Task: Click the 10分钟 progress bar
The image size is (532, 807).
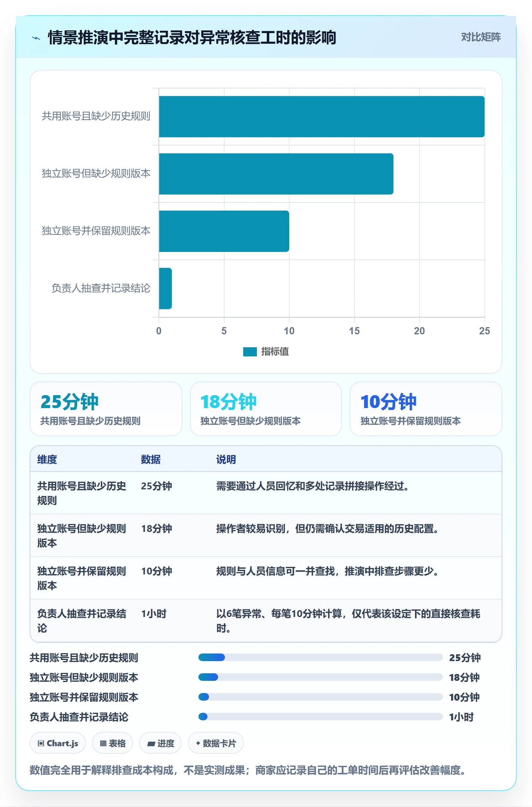Action: [320, 697]
